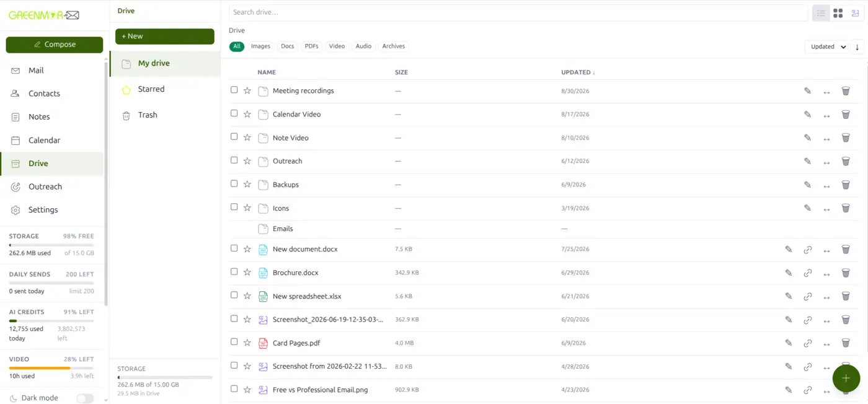Rename the Outreach folder with pencil icon
The height and width of the screenshot is (404, 868).
807,161
